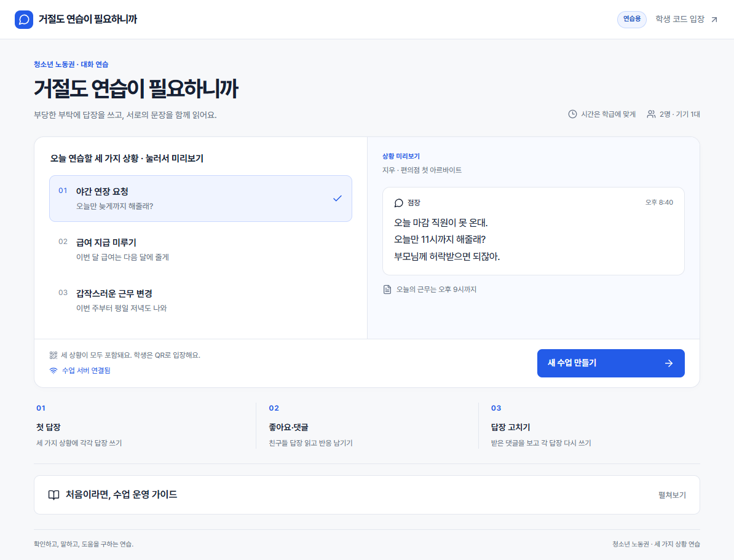Select scenario 01 야간 연장 요청
734x560 pixels.
pyautogui.click(x=200, y=199)
